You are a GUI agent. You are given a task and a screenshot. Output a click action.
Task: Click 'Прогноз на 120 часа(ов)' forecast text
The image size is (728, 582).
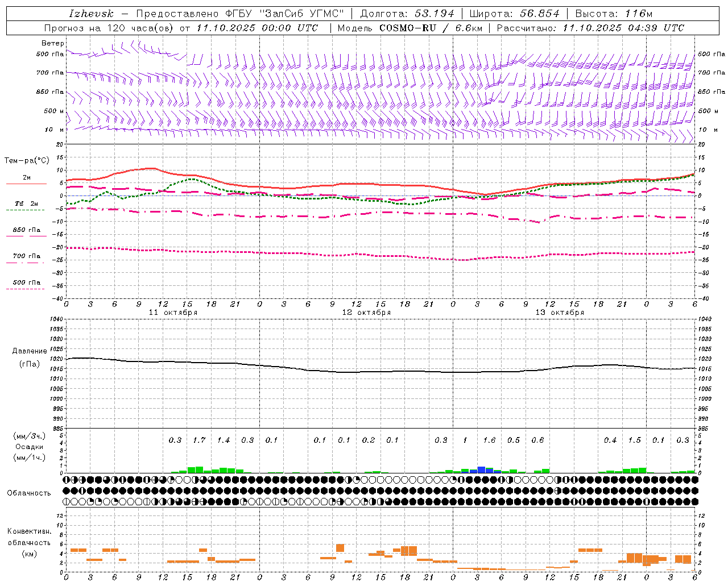click(x=109, y=28)
